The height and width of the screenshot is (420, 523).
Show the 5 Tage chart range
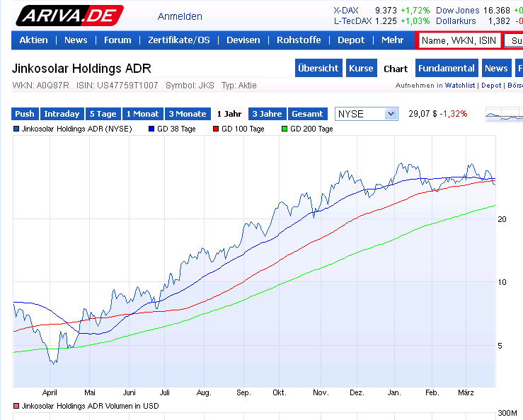tap(103, 114)
